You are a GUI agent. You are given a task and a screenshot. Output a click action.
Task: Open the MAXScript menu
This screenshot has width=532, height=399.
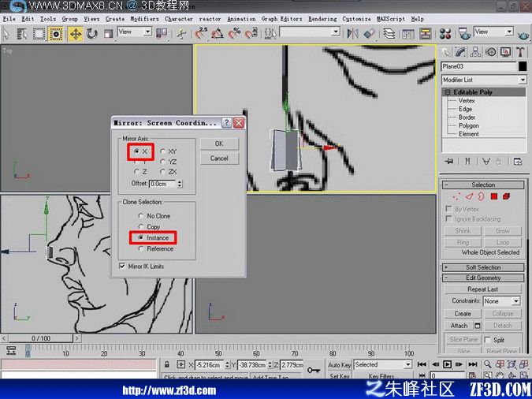coord(390,19)
